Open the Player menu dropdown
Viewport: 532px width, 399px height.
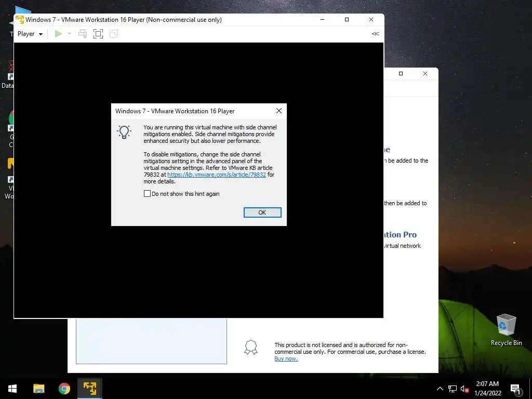coord(30,34)
